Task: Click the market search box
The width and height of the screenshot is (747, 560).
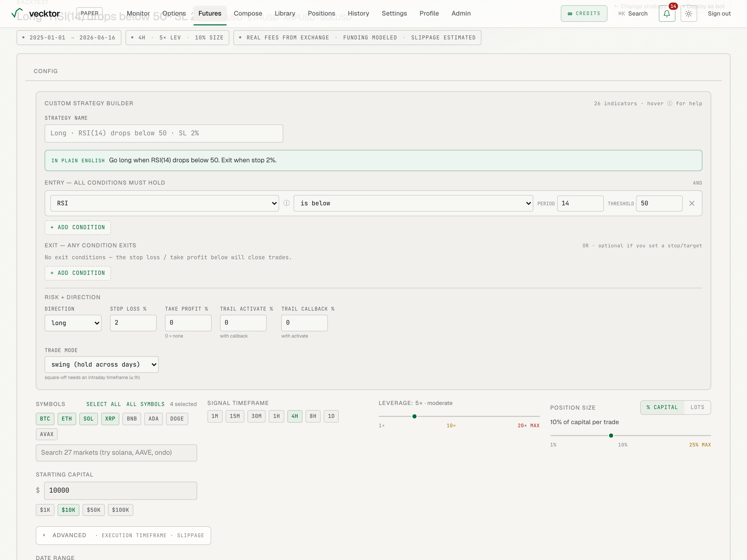Action: click(116, 453)
